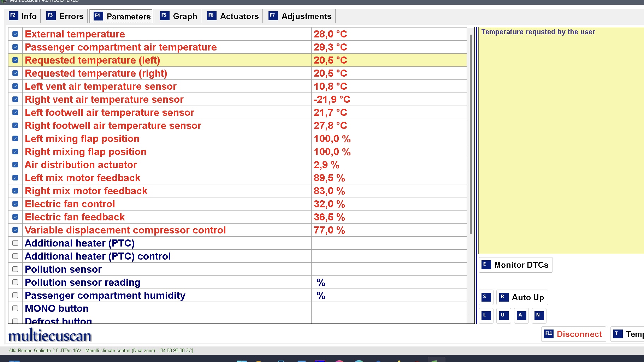644x362 pixels.
Task: Tick Additional heater (PTC) checkbox
Action: pyautogui.click(x=15, y=243)
